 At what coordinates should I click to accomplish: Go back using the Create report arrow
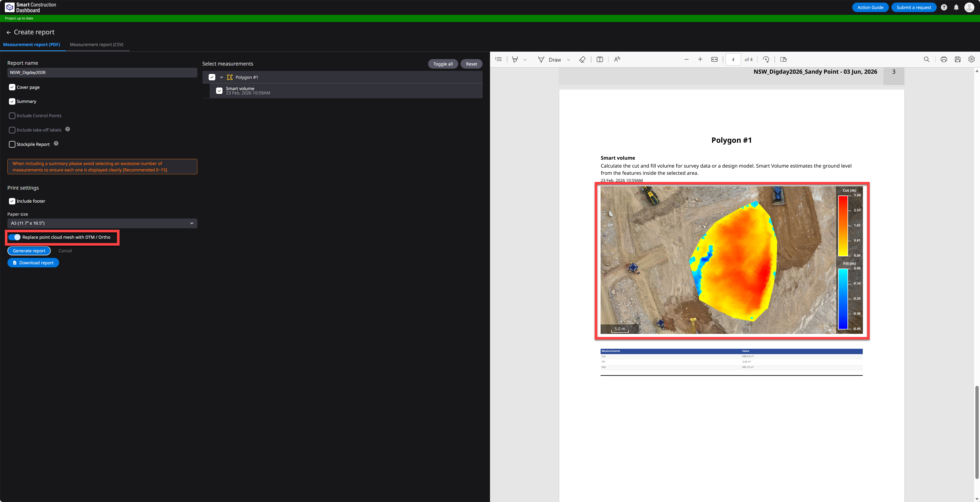9,32
